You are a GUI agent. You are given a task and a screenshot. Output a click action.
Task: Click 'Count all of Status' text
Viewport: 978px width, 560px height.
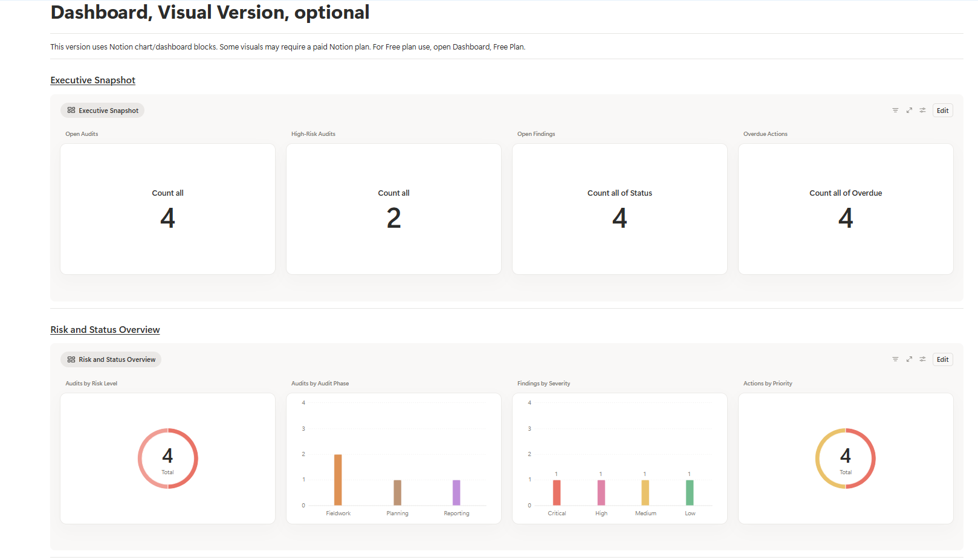[x=620, y=193]
